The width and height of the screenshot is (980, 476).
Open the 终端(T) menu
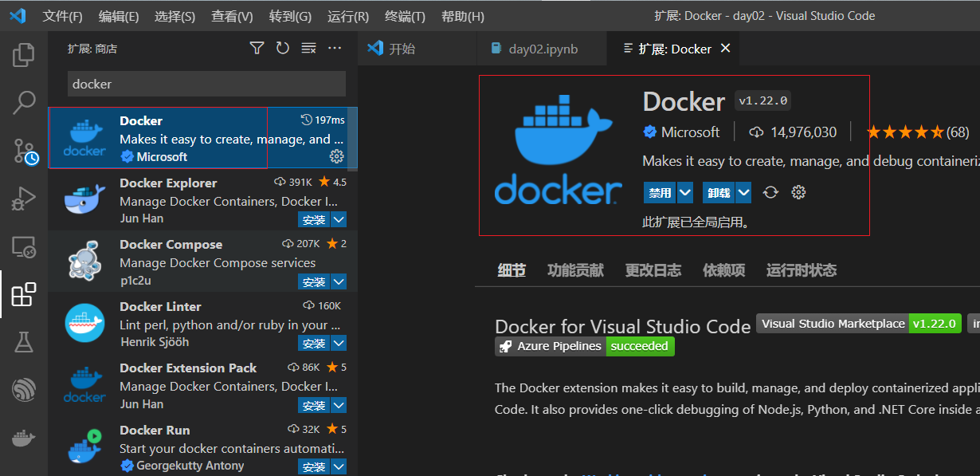point(405,16)
